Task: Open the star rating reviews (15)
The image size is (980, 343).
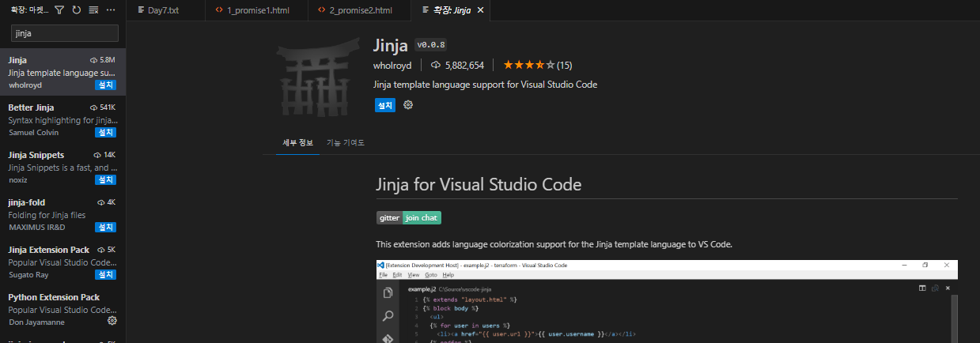Action: point(538,65)
